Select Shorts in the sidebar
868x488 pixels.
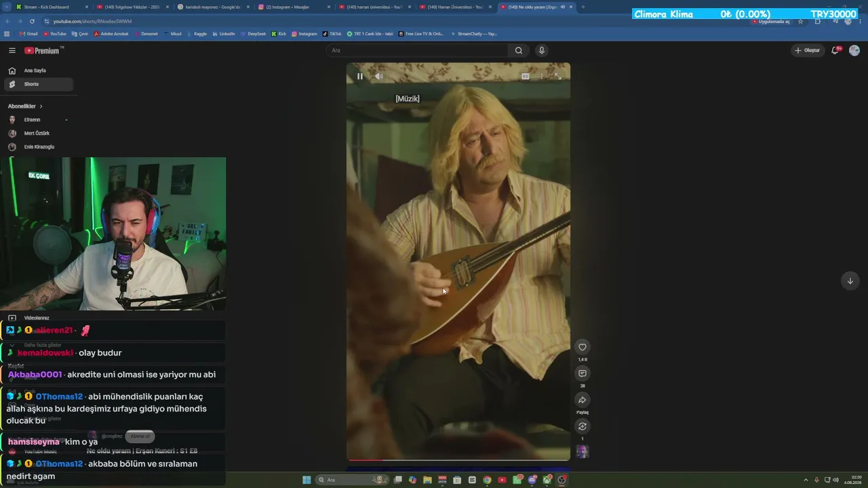39,84
